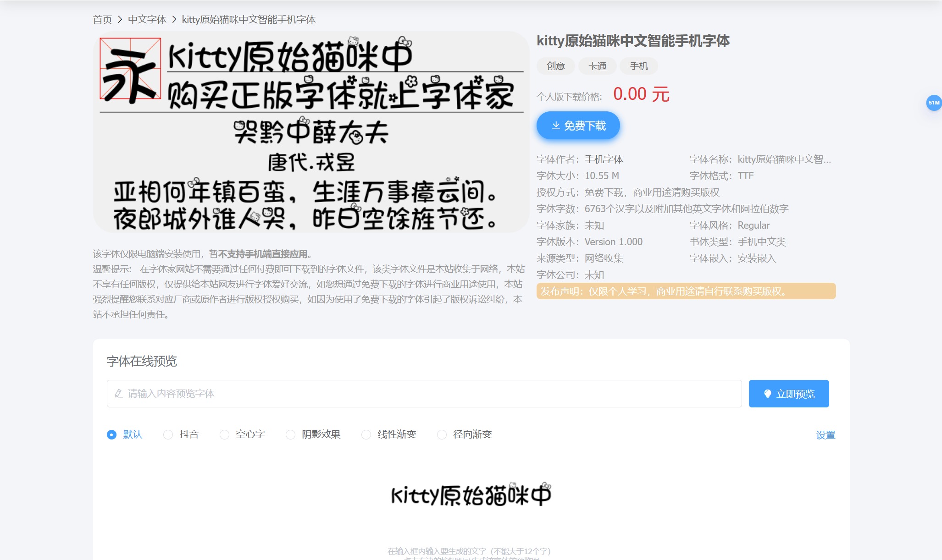
Task: Click the 手机中文类 type value
Action: (x=762, y=242)
